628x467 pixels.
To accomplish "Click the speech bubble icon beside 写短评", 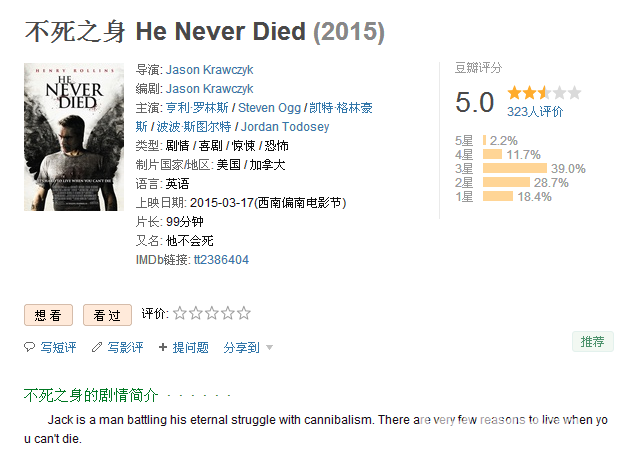I will click(29, 347).
